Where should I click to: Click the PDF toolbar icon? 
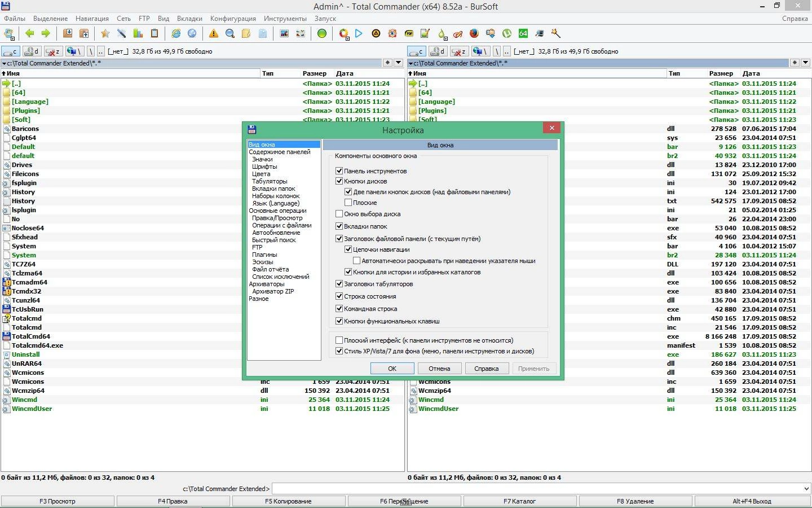click(x=409, y=33)
